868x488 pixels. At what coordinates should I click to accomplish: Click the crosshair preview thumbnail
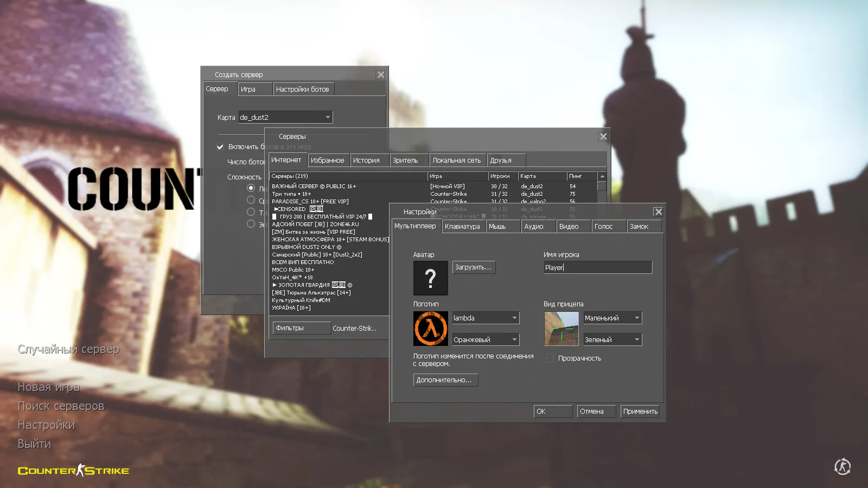click(x=561, y=329)
